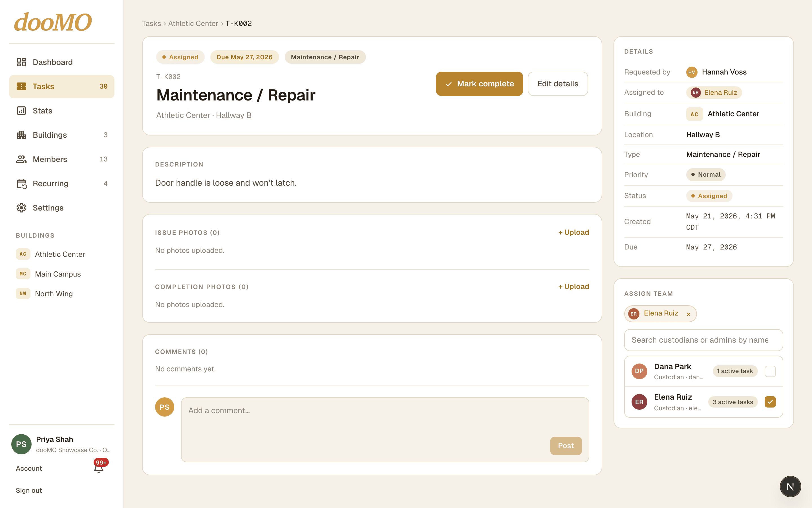The height and width of the screenshot is (508, 812).
Task: Click the AC badge in the Details Building row
Action: pos(694,114)
